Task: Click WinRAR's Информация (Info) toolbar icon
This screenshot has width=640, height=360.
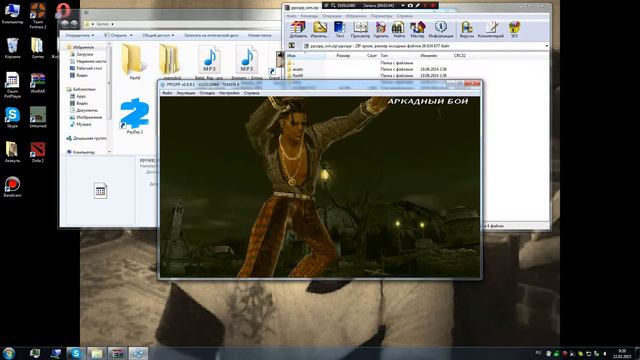Action: (x=440, y=29)
